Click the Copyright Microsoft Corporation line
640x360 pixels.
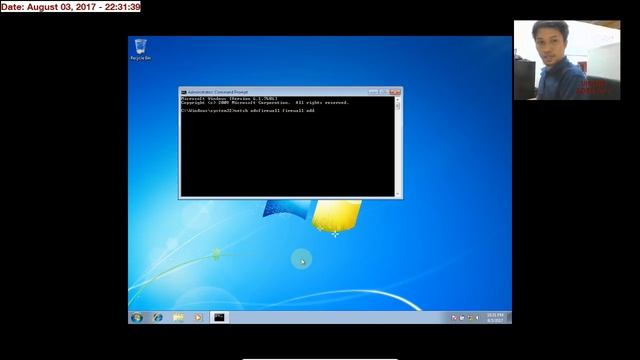click(265, 103)
